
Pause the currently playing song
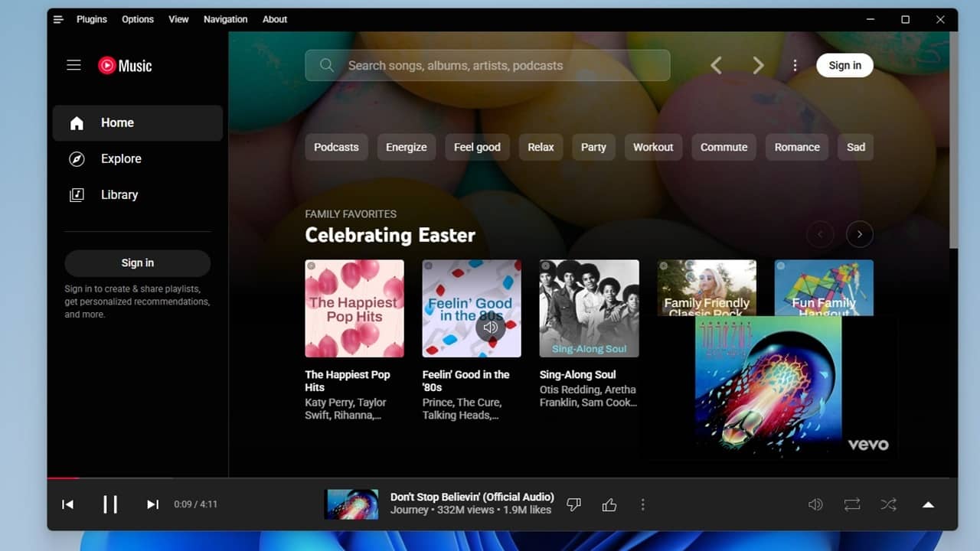[110, 504]
